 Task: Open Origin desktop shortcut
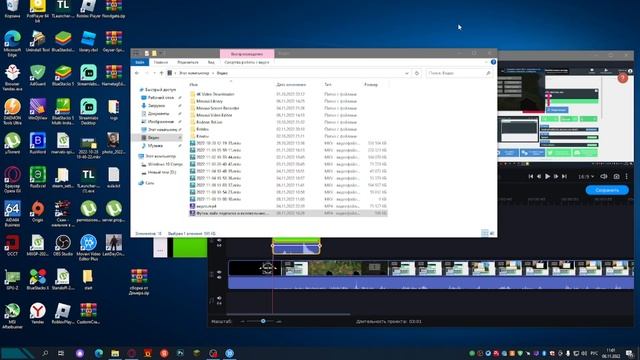point(38,211)
